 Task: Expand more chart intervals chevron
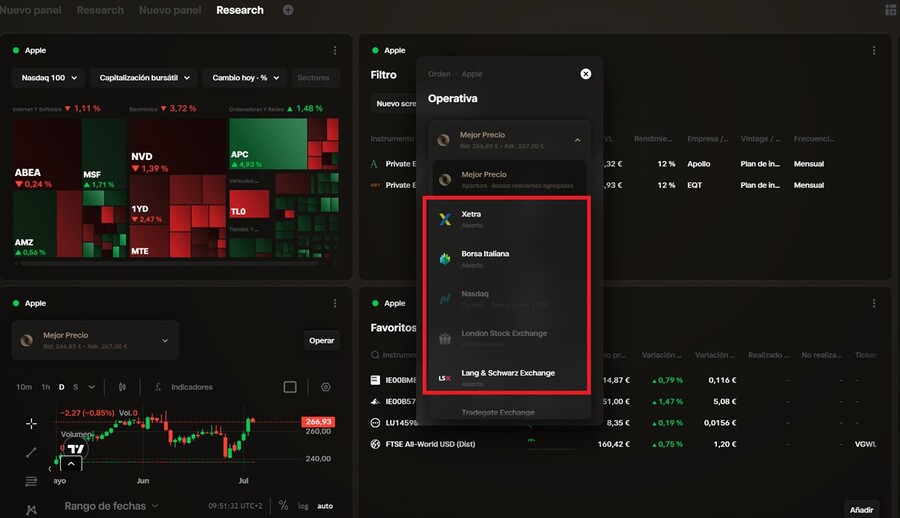click(91, 387)
